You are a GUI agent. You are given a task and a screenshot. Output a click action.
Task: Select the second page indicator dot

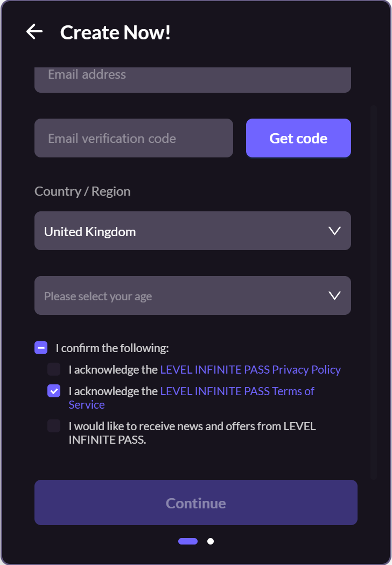tap(211, 541)
